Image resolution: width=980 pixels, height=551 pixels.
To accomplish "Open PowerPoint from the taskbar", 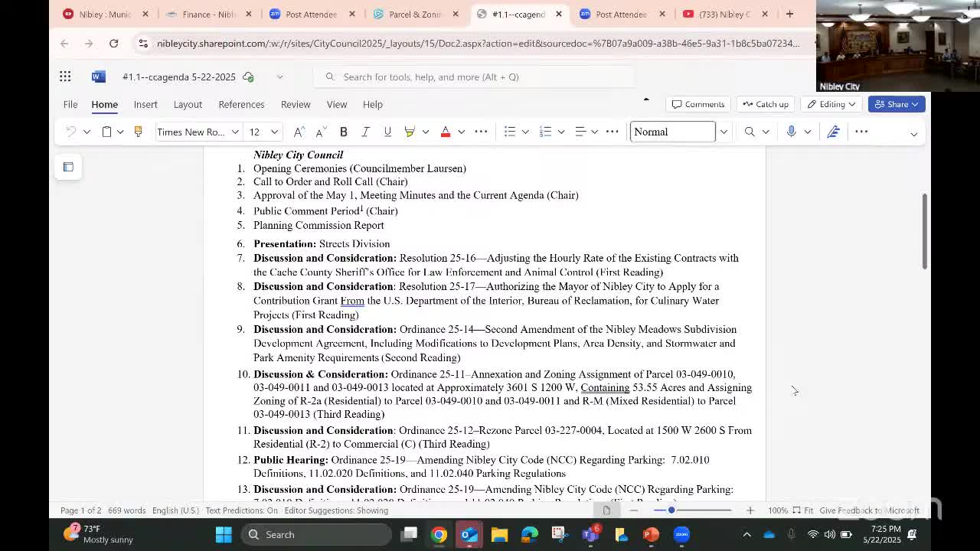I will [651, 534].
